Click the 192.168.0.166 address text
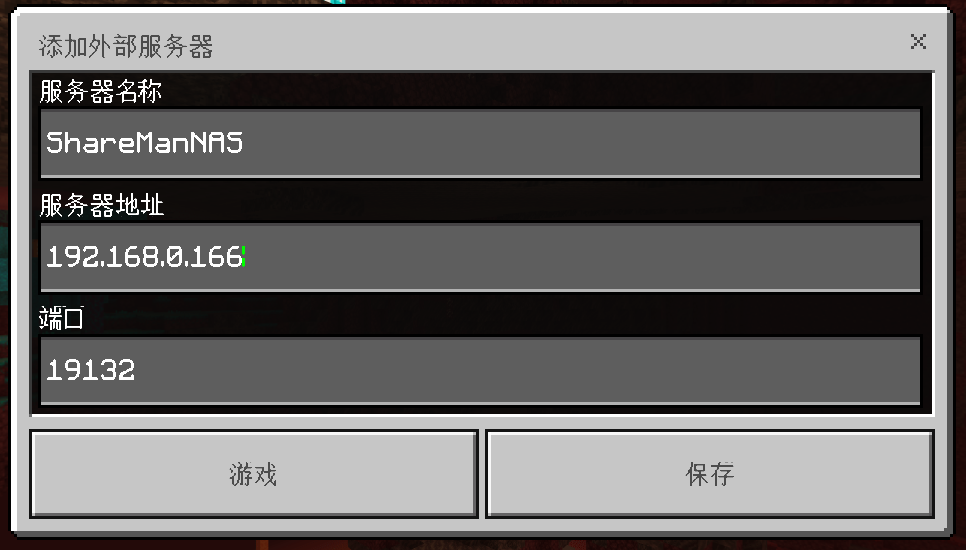The height and width of the screenshot is (550, 966). click(x=144, y=257)
